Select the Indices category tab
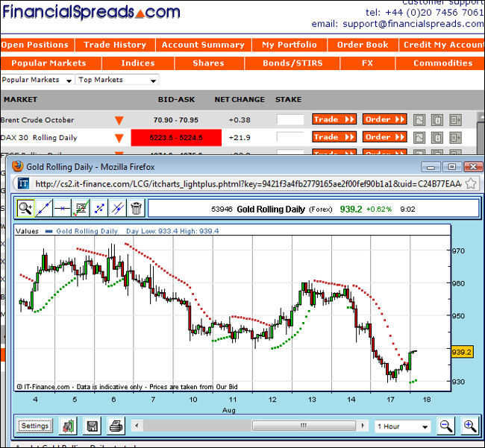 pos(138,63)
